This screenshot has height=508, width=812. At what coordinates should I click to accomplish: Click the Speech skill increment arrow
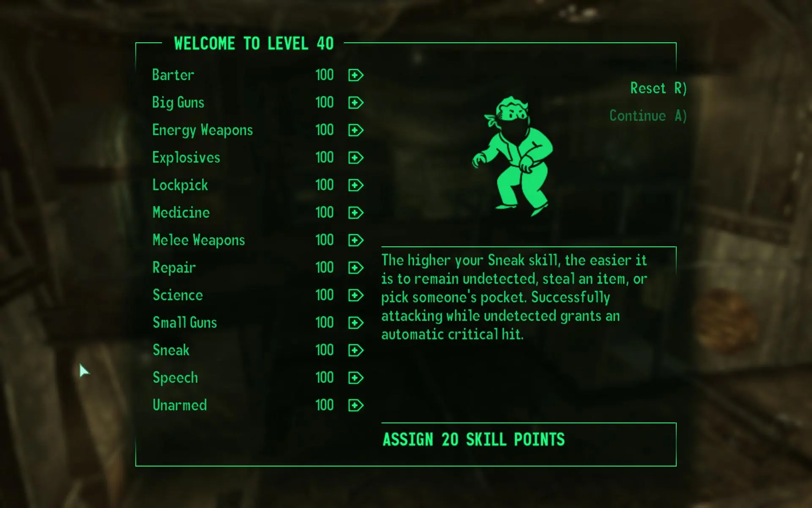point(355,377)
